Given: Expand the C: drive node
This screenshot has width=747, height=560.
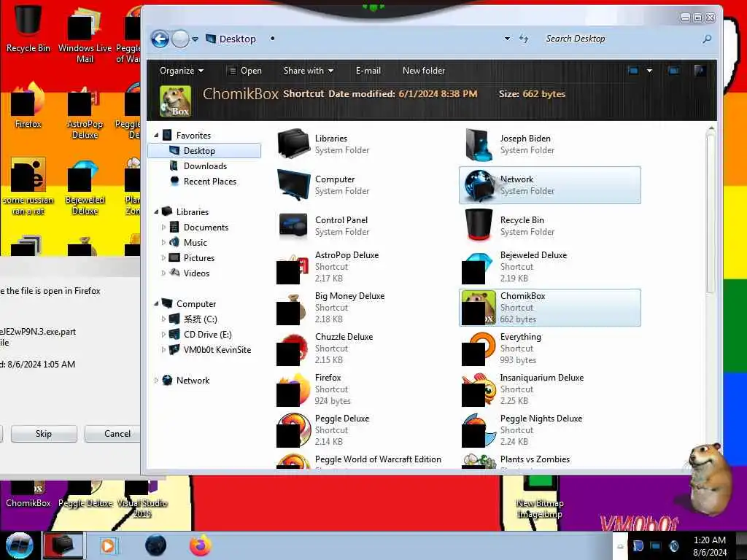Looking at the screenshot, I should click(163, 319).
